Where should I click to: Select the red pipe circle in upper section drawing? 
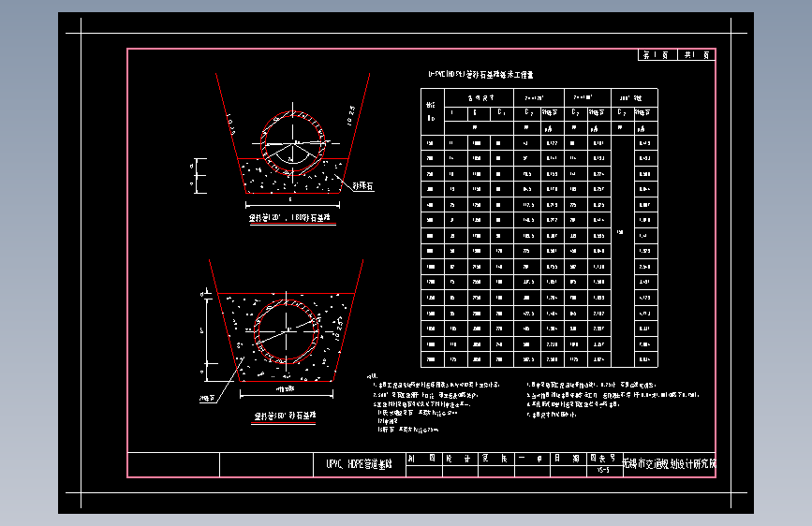(292, 143)
